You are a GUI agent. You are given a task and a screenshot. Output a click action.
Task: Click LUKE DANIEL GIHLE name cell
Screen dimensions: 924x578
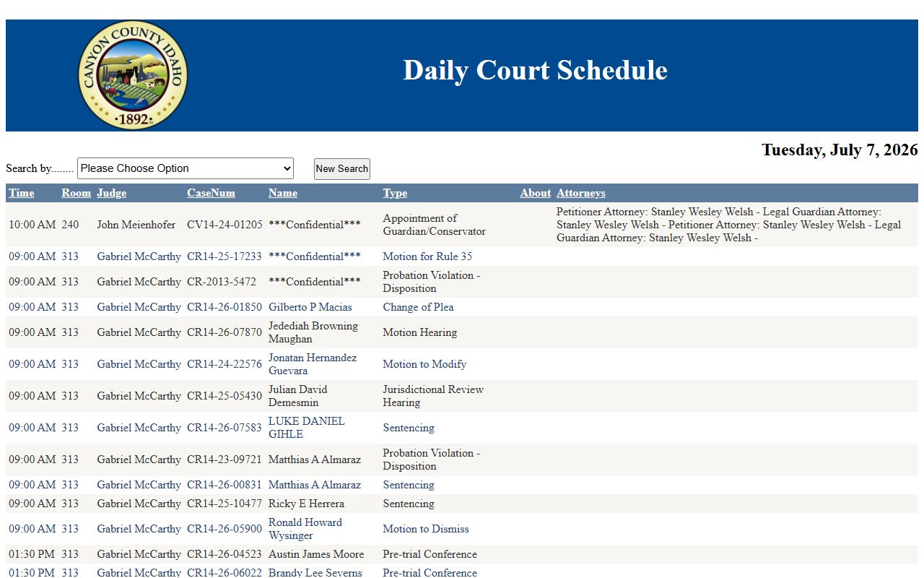click(x=307, y=428)
